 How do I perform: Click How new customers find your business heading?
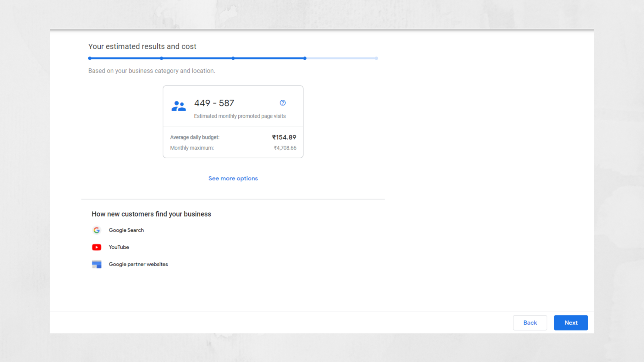click(151, 214)
